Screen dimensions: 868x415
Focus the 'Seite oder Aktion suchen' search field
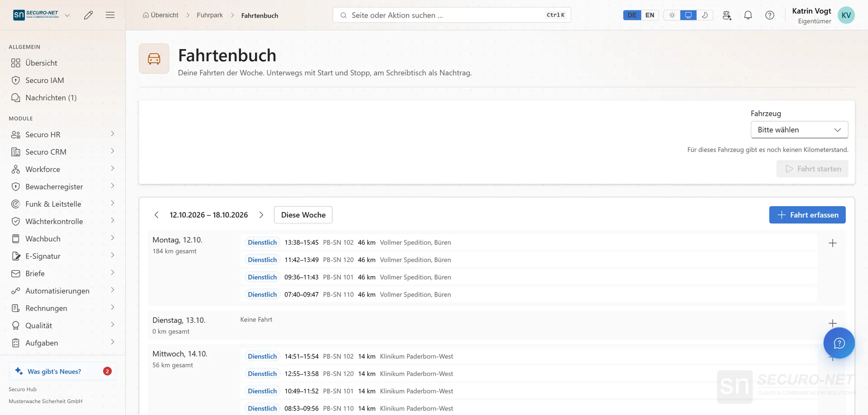click(x=452, y=15)
